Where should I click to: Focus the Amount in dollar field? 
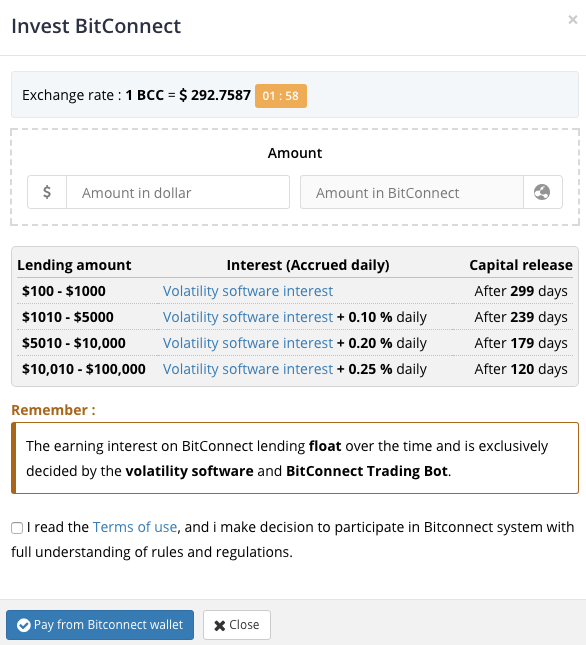pos(178,192)
